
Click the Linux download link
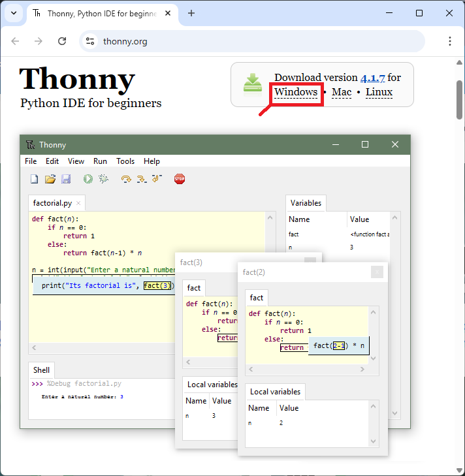pos(379,92)
